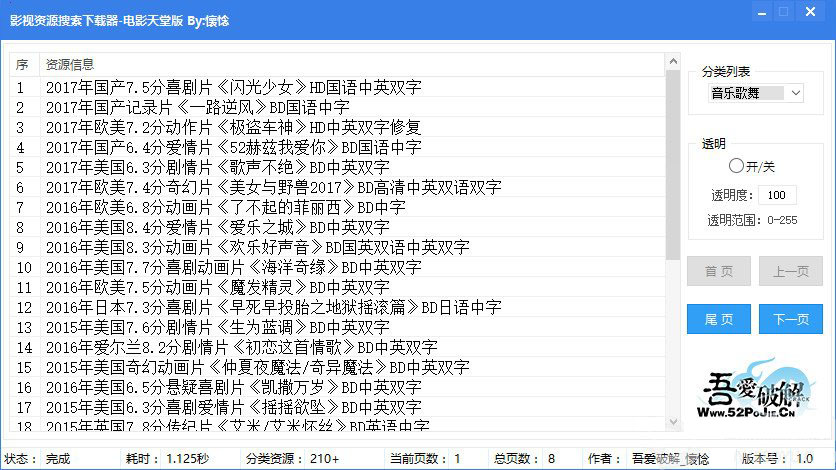Click the scroll down arrow of the list
Screen dimensions: 836x470
pos(673,422)
